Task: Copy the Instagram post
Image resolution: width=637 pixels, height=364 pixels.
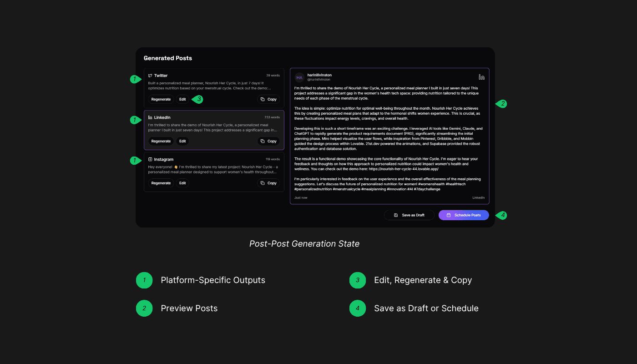Action: [268, 183]
